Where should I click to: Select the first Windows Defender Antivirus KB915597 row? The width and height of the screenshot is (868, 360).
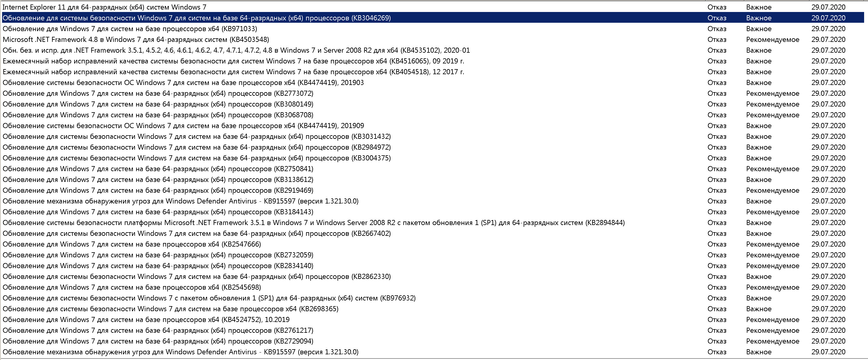[x=180, y=201]
